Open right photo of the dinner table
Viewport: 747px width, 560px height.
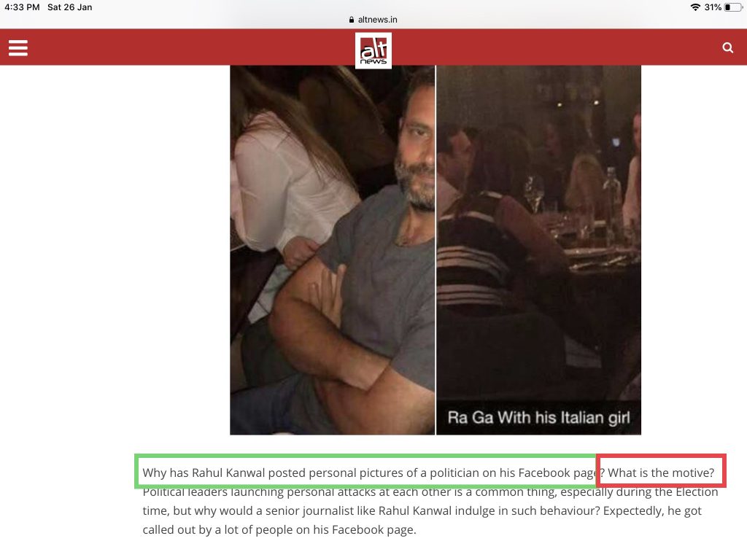coord(539,250)
